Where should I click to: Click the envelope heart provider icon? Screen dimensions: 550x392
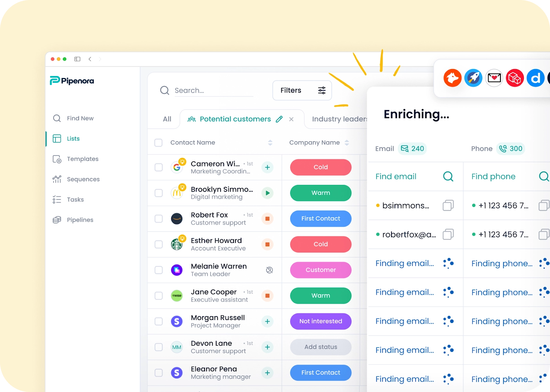coord(494,78)
